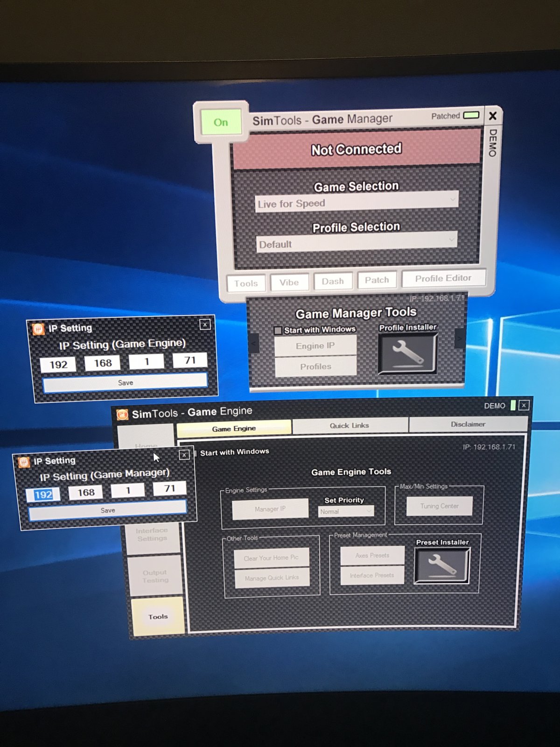Viewport: 560px width, 747px height.
Task: Click the left arrow in Game Manager Tools
Action: point(253,344)
